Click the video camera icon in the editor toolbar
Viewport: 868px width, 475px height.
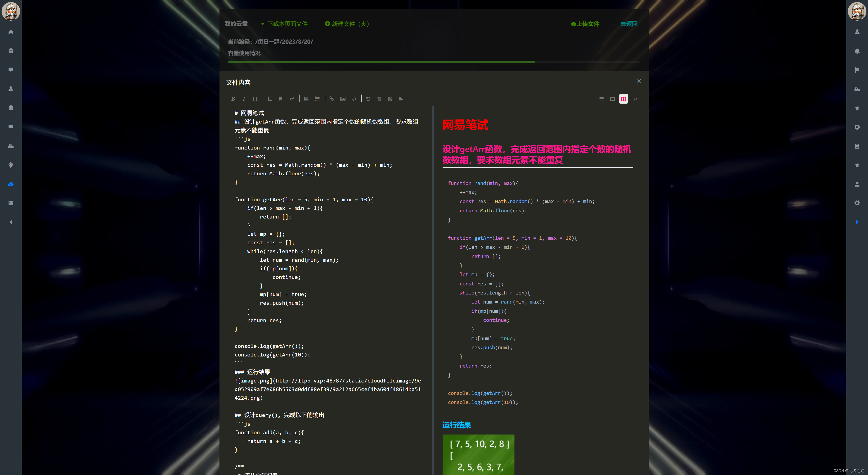(x=401, y=99)
